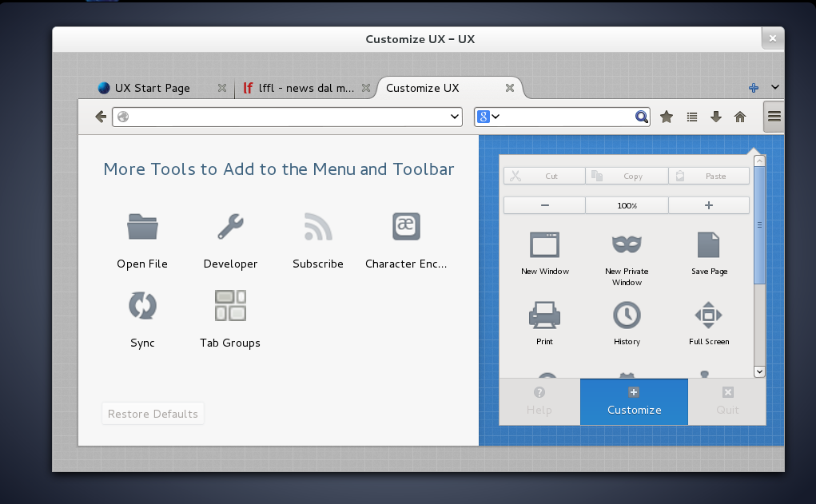The image size is (816, 504).
Task: Click the New Private Window mask icon
Action: tap(627, 244)
